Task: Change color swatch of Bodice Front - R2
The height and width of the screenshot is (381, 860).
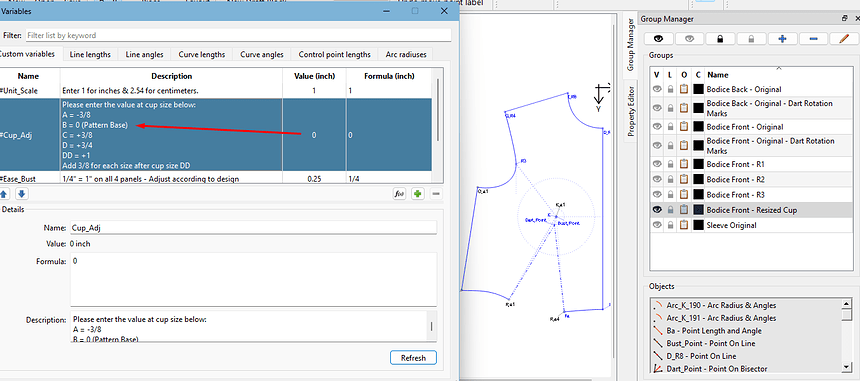Action: point(698,179)
